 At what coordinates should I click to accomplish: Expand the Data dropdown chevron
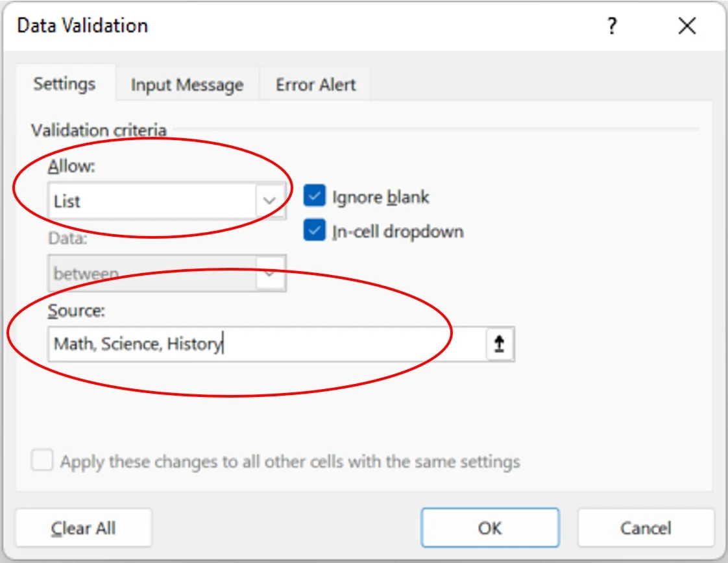[270, 274]
